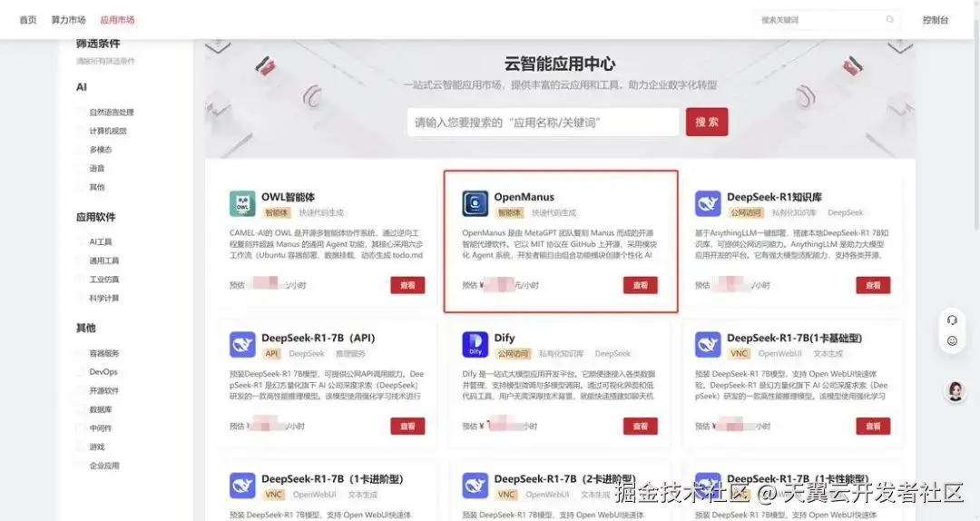The height and width of the screenshot is (521, 980).
Task: Open the feedback smiley icon
Action: [x=952, y=341]
